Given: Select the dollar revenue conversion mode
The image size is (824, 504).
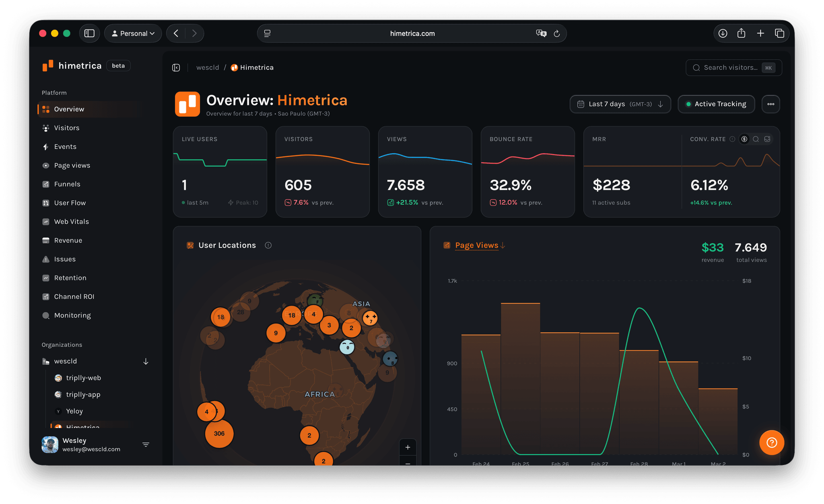Looking at the screenshot, I should click(744, 139).
